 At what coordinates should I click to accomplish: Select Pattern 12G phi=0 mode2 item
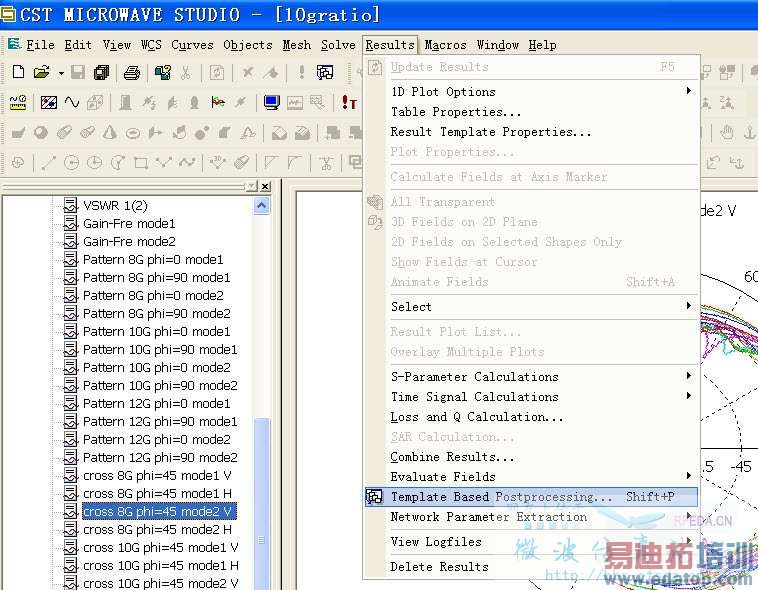157,440
